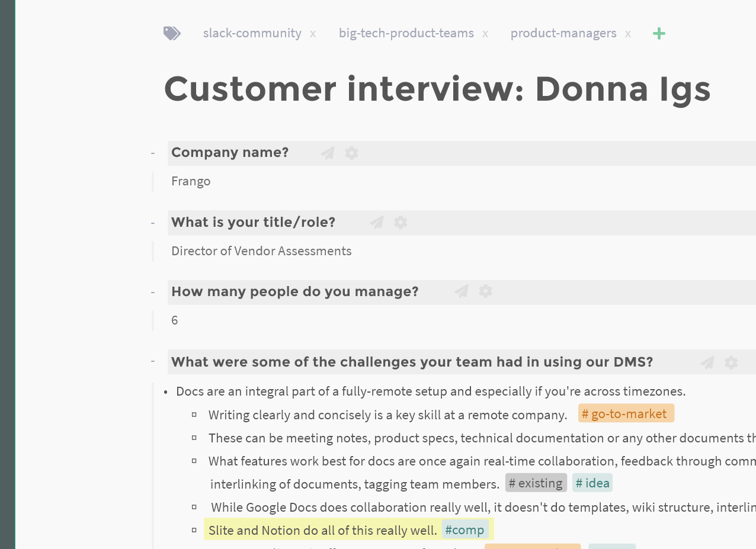The height and width of the screenshot is (549, 756).
Task: Remove the product-managers tag
Action: [628, 33]
